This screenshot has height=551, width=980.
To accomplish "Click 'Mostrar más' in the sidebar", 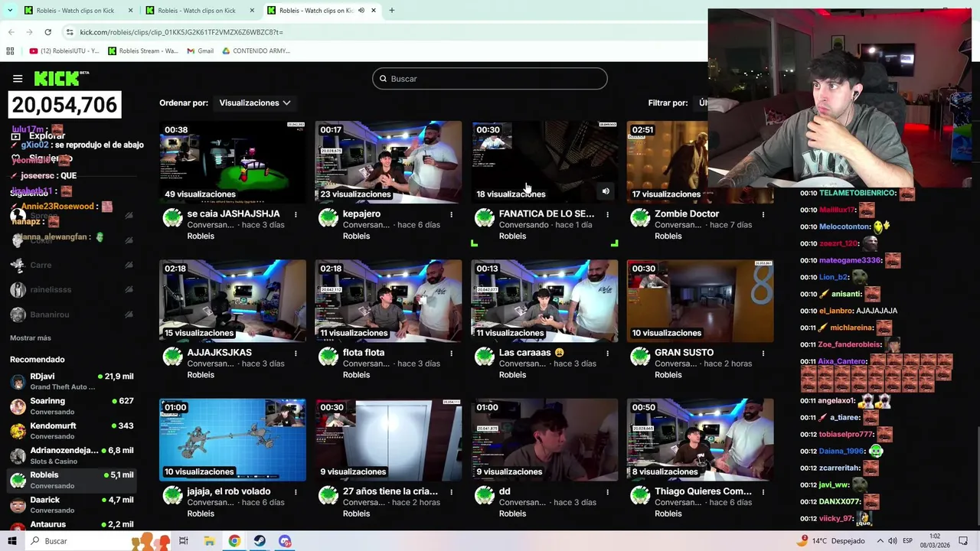I will pos(31,337).
